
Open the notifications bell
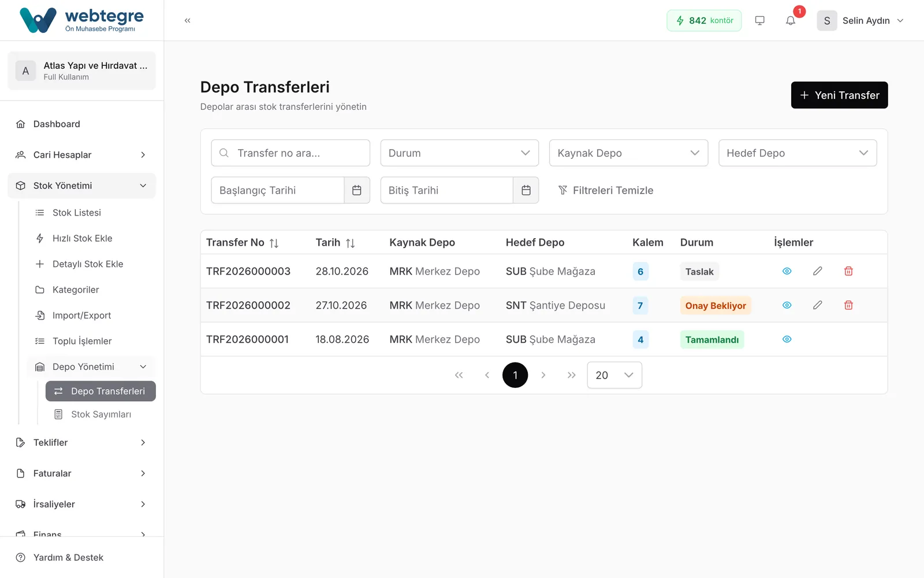click(x=791, y=21)
